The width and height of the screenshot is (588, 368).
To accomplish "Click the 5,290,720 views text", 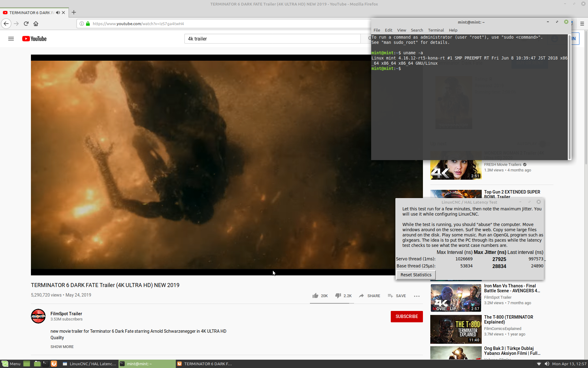I will coord(46,295).
